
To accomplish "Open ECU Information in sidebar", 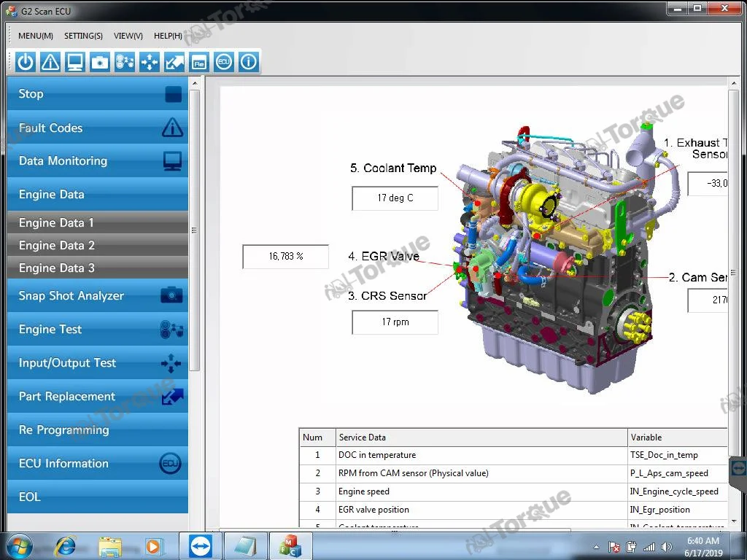I will (x=98, y=463).
